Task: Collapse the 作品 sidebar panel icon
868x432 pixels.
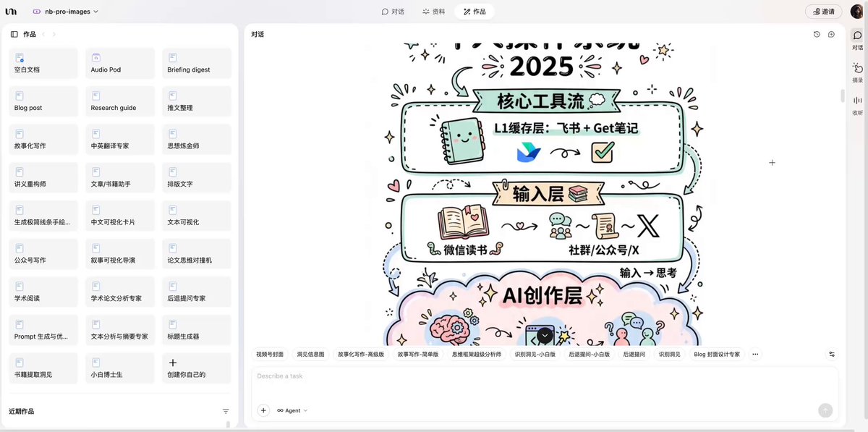Action: pos(13,33)
